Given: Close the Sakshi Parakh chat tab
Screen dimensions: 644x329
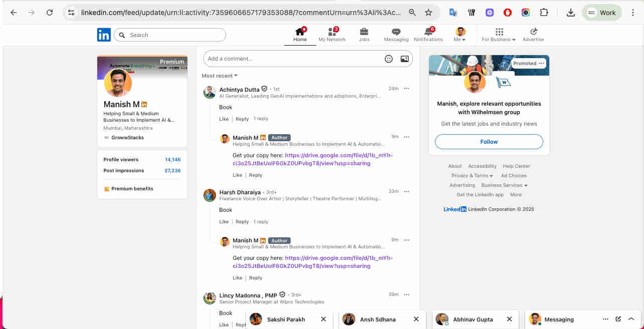Looking at the screenshot, I should click(323, 319).
